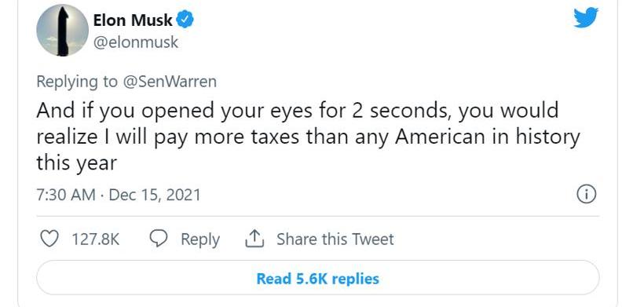644x307 pixels.
Task: Click the tweet body text
Action: [x=308, y=137]
